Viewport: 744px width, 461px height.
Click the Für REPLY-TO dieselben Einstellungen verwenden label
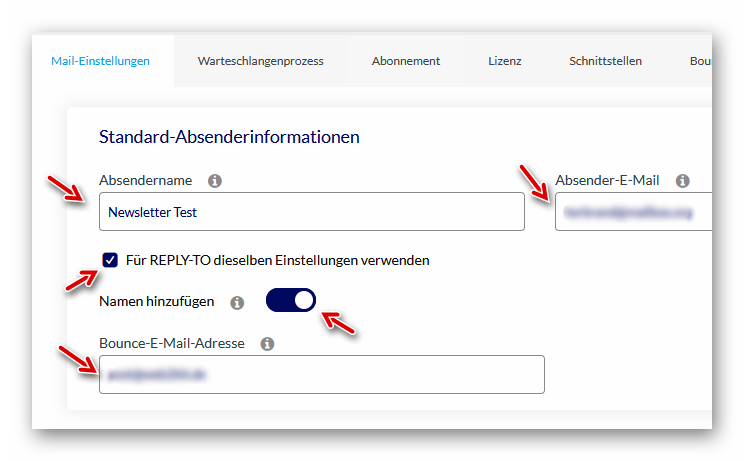278,260
